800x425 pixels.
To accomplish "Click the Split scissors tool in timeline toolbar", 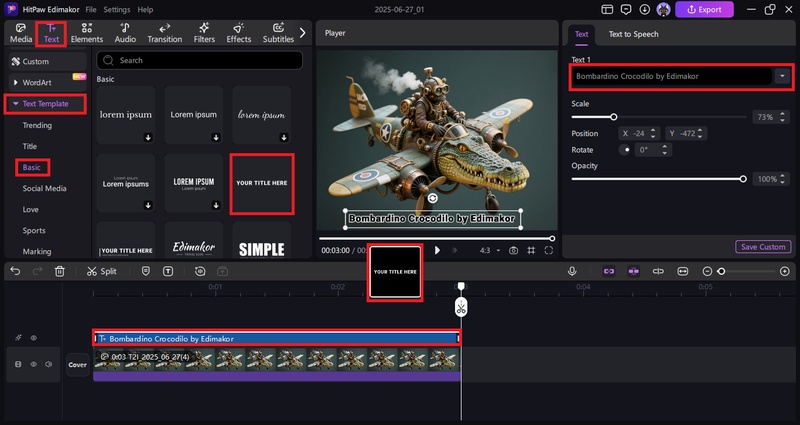I will click(x=101, y=271).
